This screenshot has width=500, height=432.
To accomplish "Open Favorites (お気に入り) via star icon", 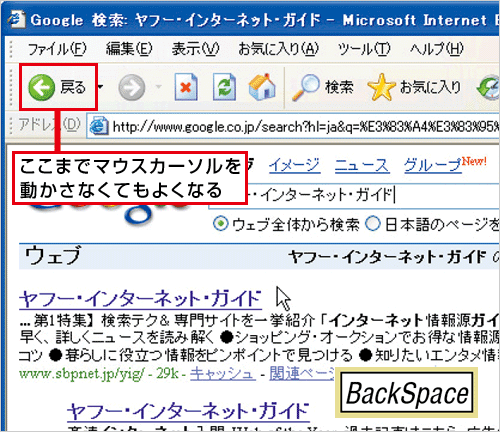I will pos(381,87).
